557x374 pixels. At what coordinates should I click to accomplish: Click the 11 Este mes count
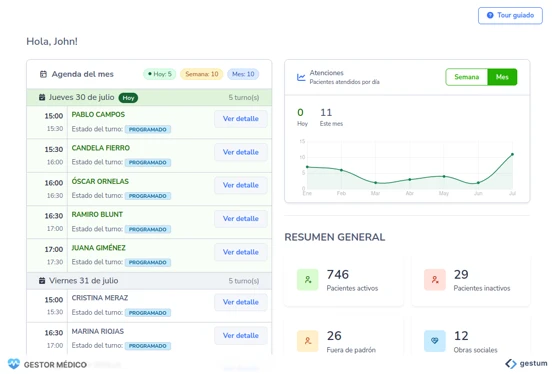pyautogui.click(x=326, y=113)
